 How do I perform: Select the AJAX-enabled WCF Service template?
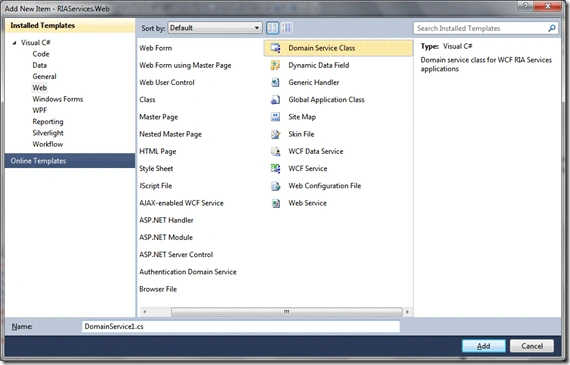(181, 203)
